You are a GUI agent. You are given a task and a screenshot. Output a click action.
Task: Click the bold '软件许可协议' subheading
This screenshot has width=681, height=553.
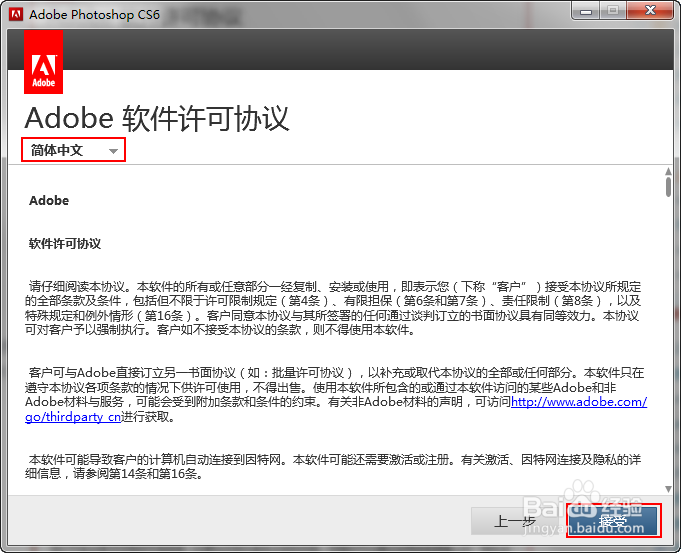point(65,244)
